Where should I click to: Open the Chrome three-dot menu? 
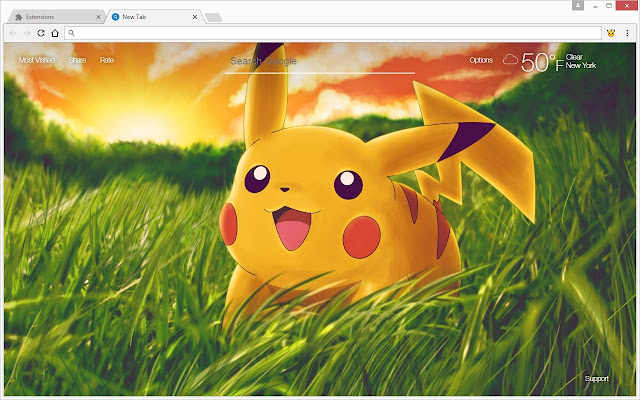[x=627, y=33]
